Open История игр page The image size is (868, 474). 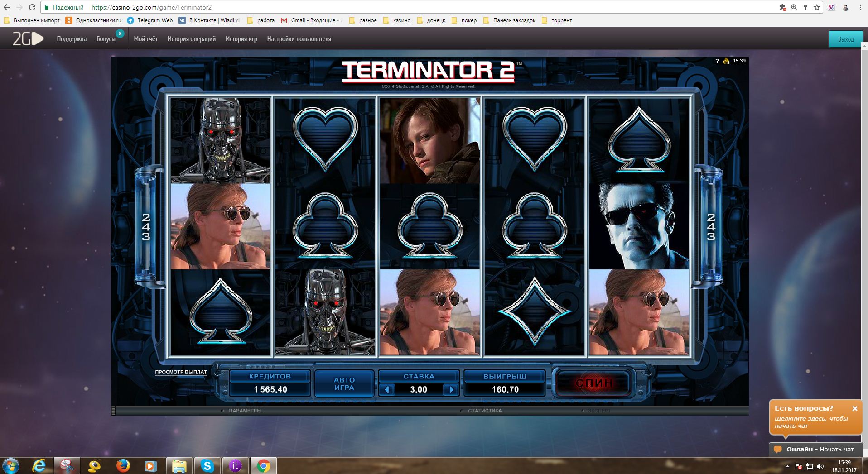pyautogui.click(x=241, y=39)
